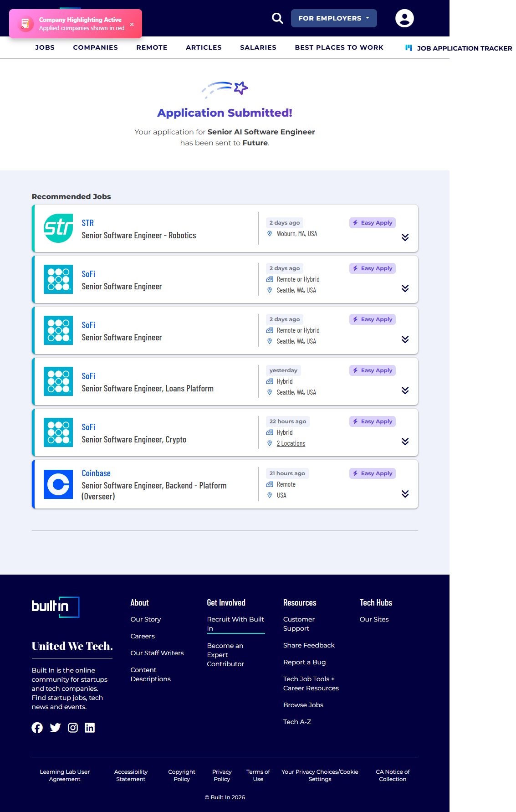Screen dimensions: 516x812
Task: Open the Salaries navigation item
Action: click(x=258, y=47)
